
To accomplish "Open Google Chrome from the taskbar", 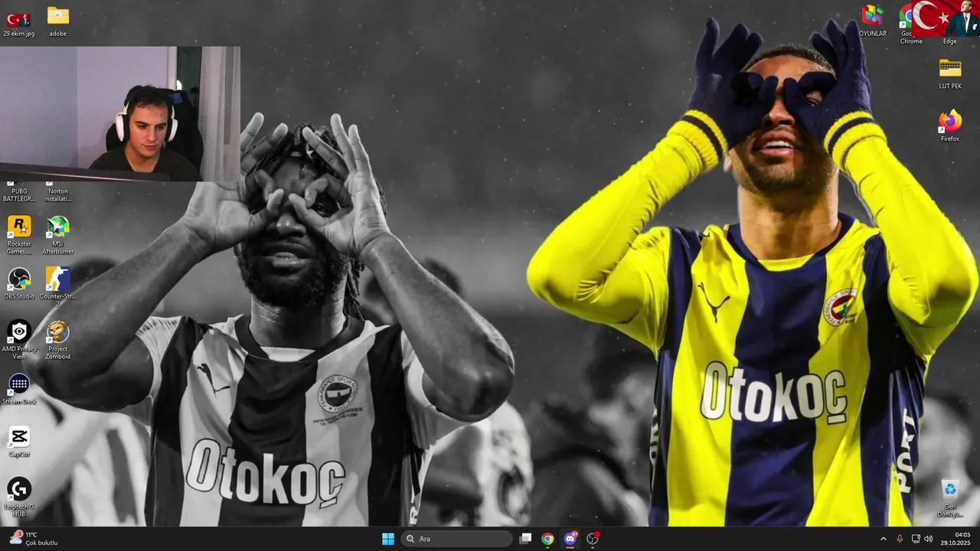I will 547,539.
